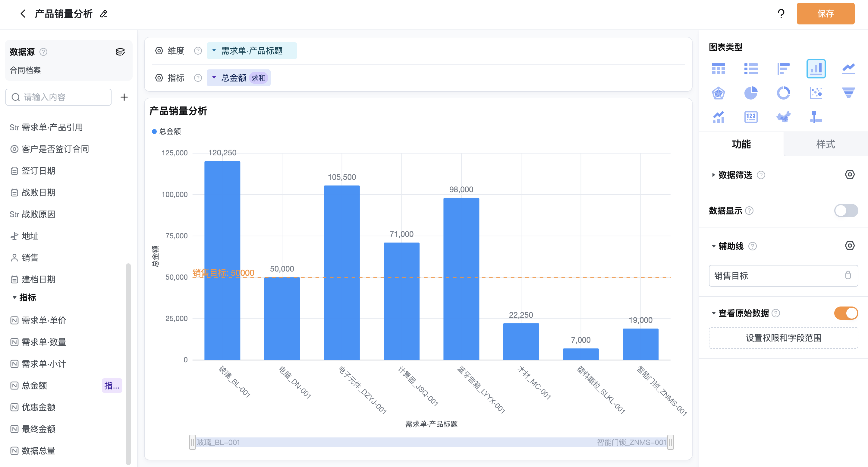Toggle 总金额 legend series visibility
Screen dimensions: 868x467
pos(166,132)
